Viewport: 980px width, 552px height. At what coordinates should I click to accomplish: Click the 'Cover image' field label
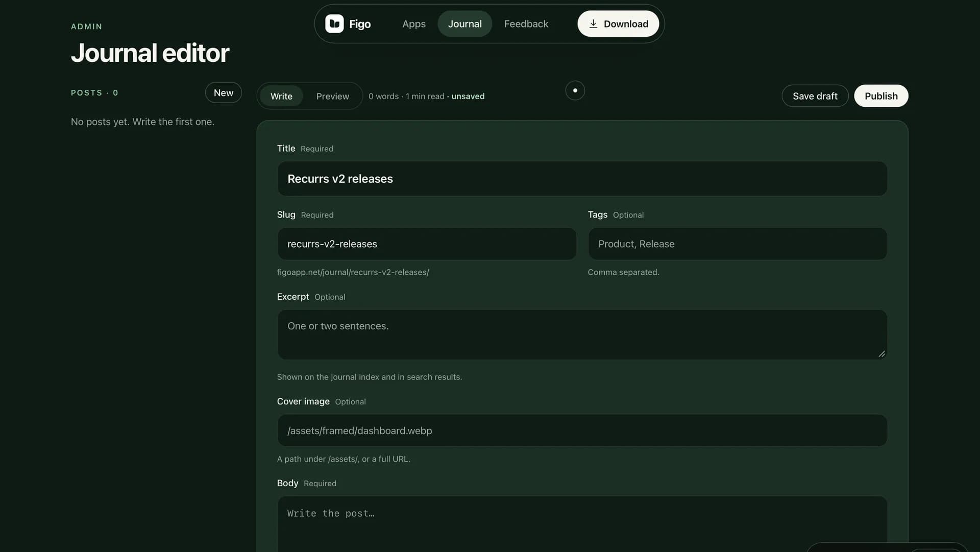303,401
